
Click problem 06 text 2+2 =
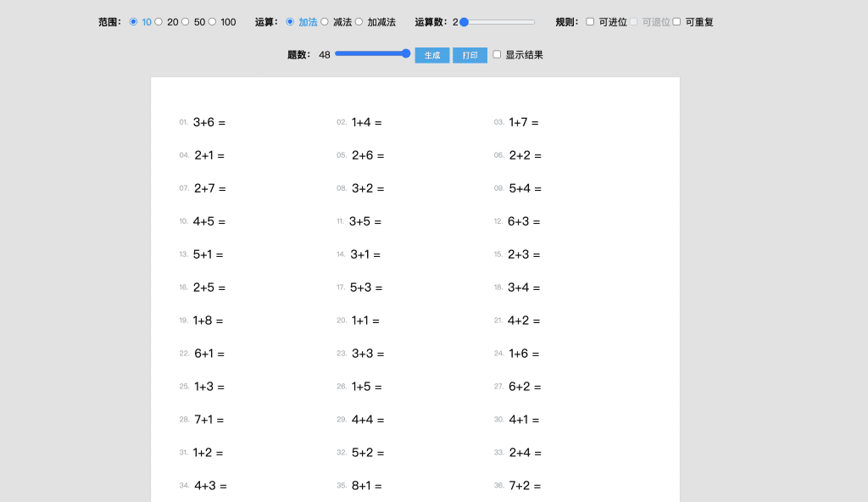click(526, 156)
